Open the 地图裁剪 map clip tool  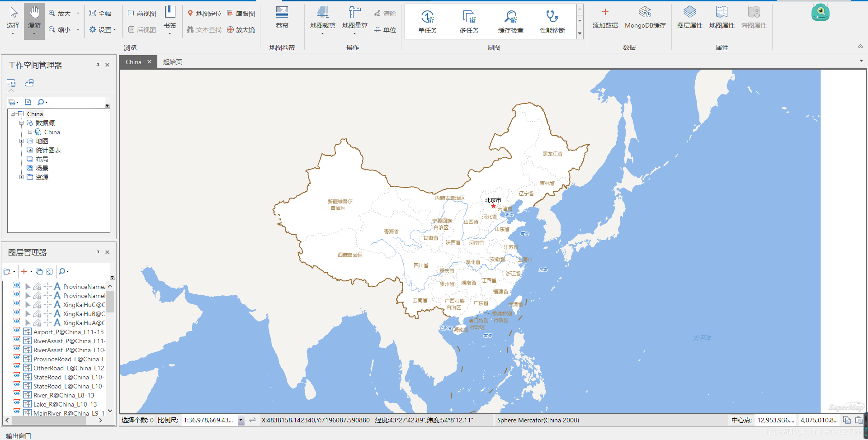(x=323, y=20)
